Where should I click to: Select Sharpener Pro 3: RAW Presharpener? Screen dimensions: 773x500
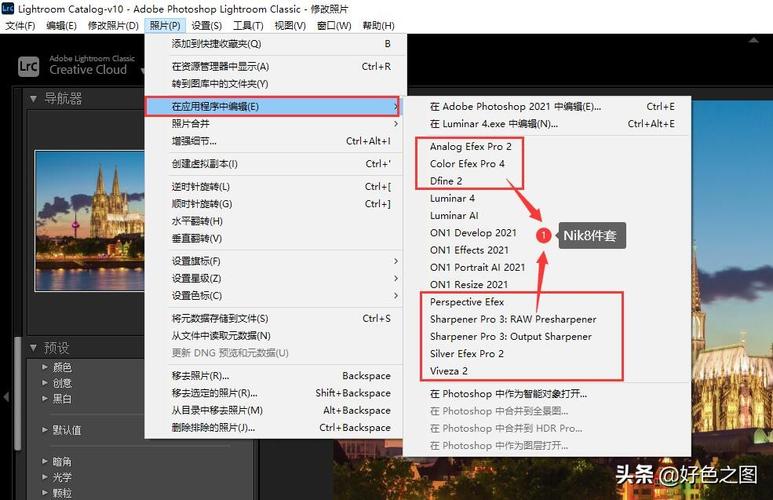[x=547, y=319]
